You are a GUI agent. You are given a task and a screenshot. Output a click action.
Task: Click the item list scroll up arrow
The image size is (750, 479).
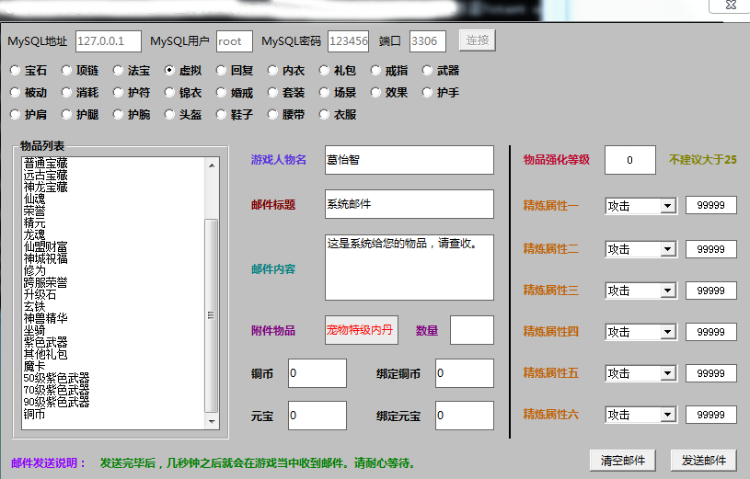[x=211, y=165]
